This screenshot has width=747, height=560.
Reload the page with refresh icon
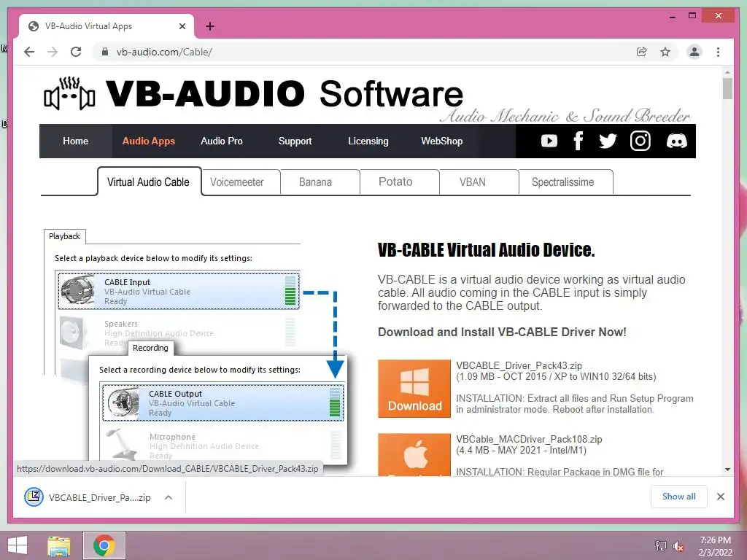[76, 52]
